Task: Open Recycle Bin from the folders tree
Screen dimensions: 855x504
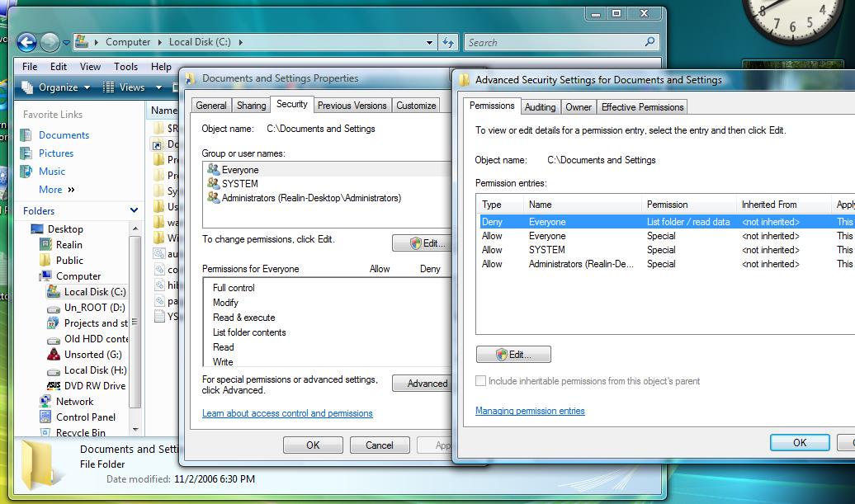Action: tap(80, 432)
